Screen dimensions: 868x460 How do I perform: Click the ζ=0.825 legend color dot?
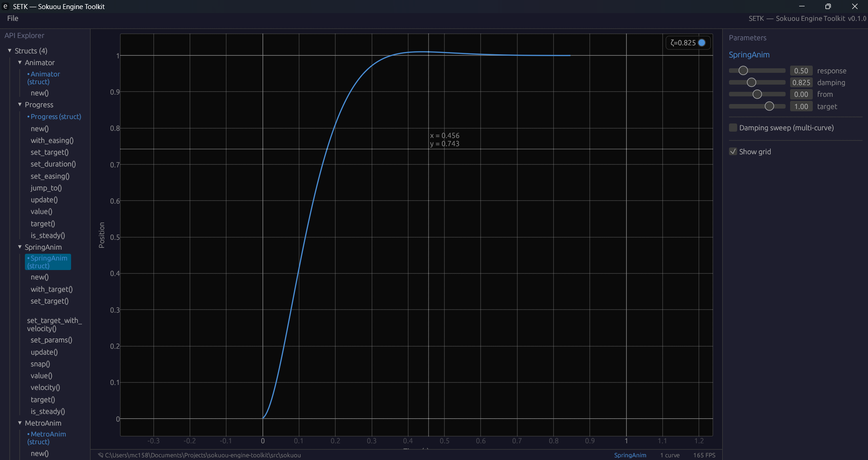[702, 43]
